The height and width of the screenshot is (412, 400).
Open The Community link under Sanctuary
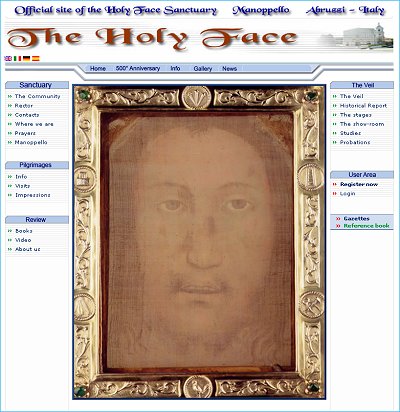tap(37, 96)
